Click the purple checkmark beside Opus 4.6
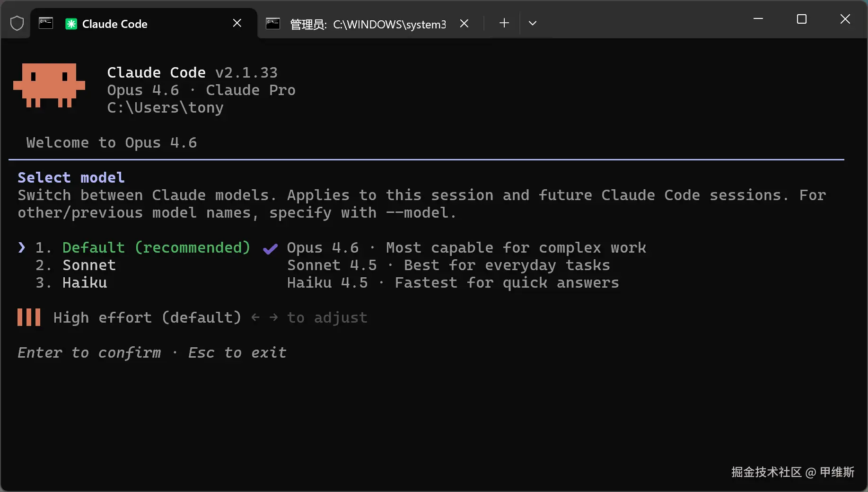Image resolution: width=868 pixels, height=492 pixels. (x=270, y=248)
